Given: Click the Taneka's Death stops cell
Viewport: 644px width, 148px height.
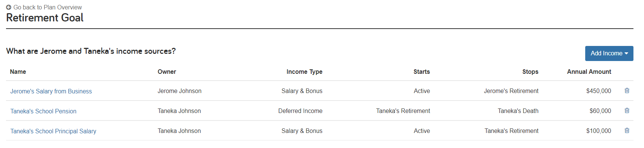Looking at the screenshot, I should pos(518,111).
